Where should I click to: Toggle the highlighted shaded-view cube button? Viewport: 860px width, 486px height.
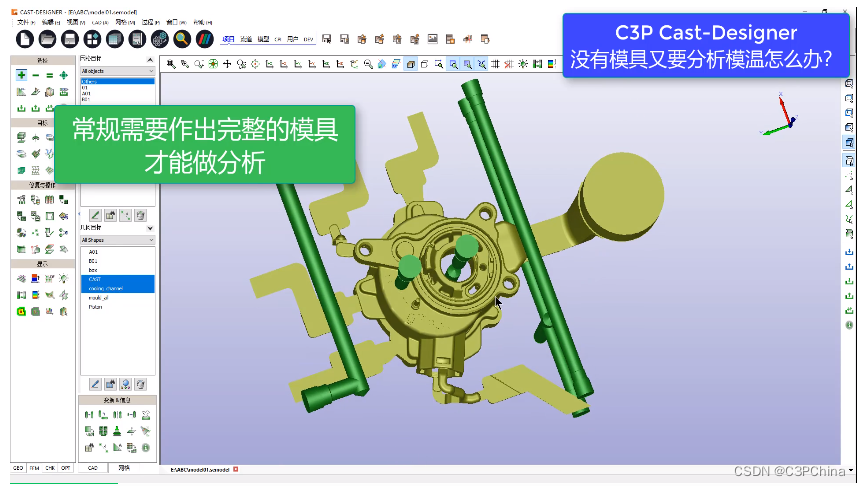coord(411,64)
